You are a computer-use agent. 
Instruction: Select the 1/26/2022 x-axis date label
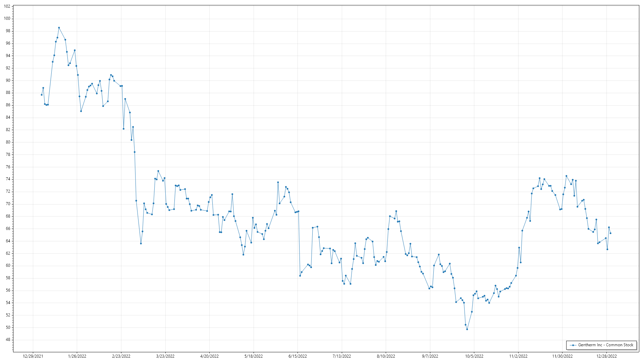click(77, 356)
